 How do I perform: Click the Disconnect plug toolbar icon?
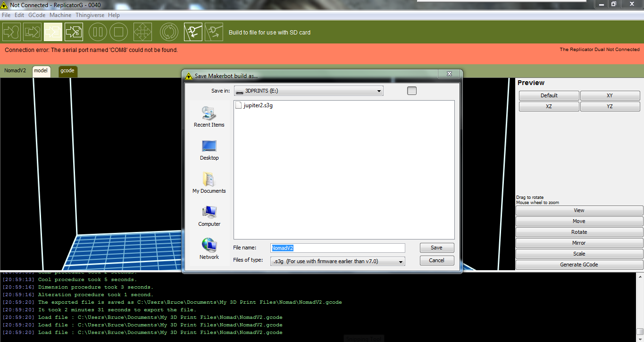(214, 32)
